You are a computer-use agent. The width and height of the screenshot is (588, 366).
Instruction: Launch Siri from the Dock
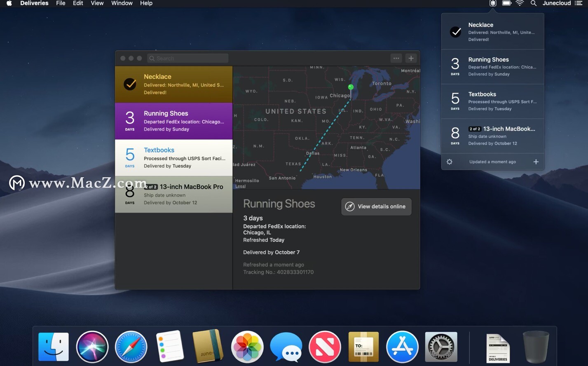[x=92, y=347]
